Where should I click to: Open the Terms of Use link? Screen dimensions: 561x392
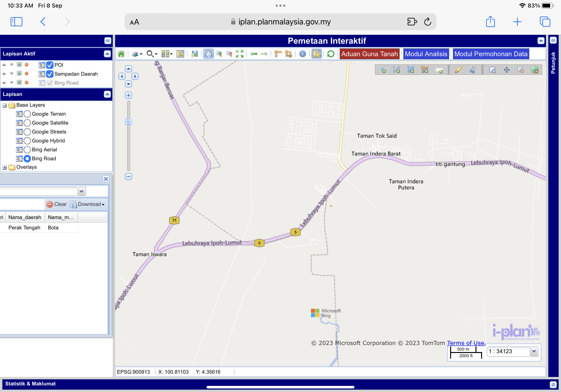point(465,343)
